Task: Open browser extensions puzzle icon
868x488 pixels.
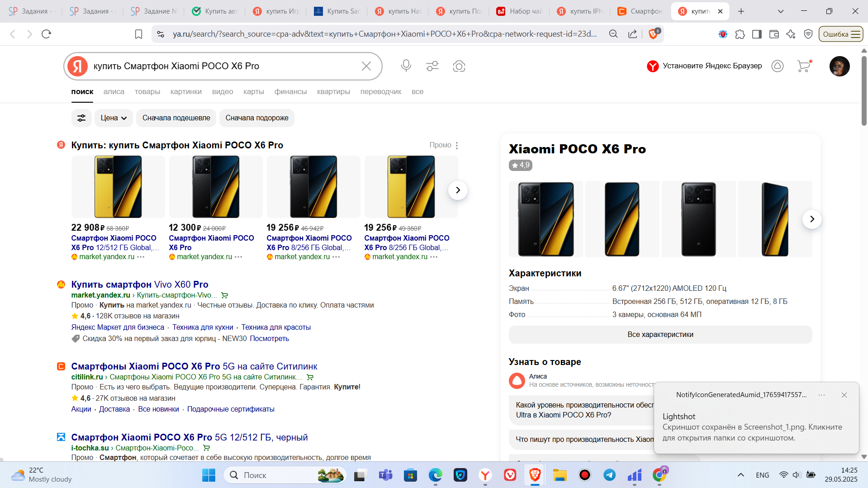Action: [x=740, y=34]
